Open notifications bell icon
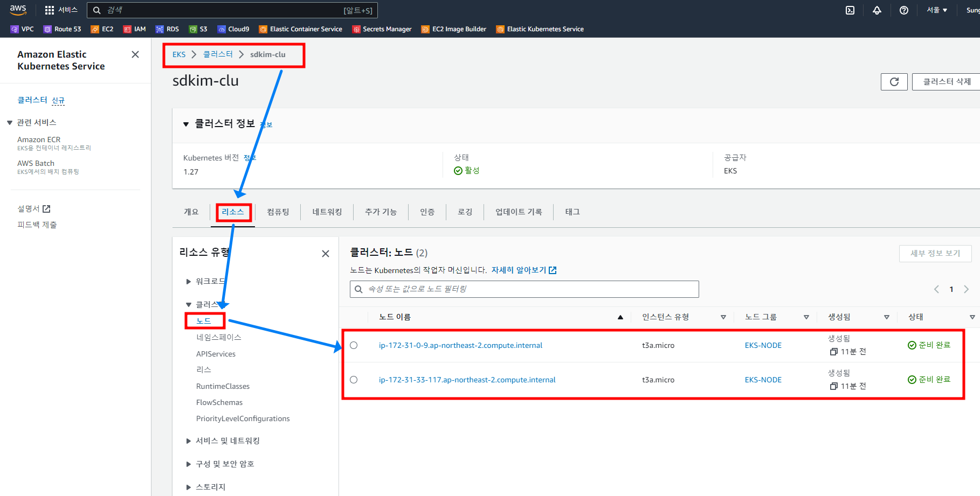This screenshot has width=980, height=496. click(877, 10)
